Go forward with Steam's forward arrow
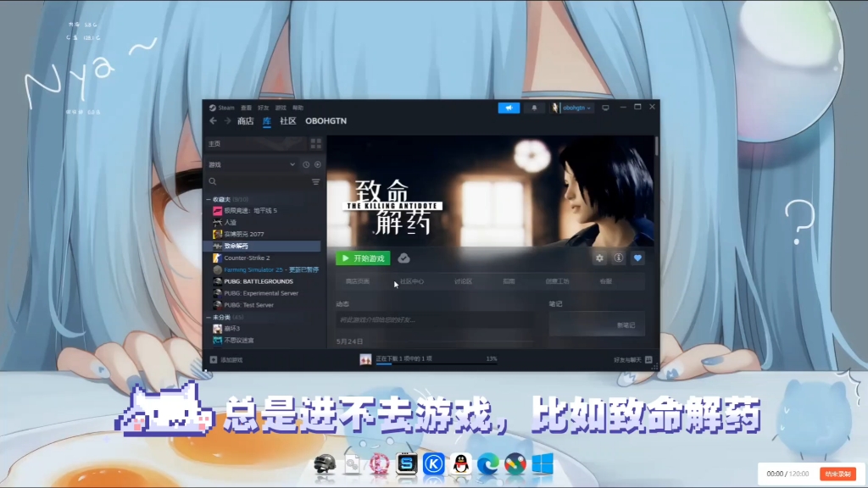This screenshot has height=488, width=868. pos(227,120)
